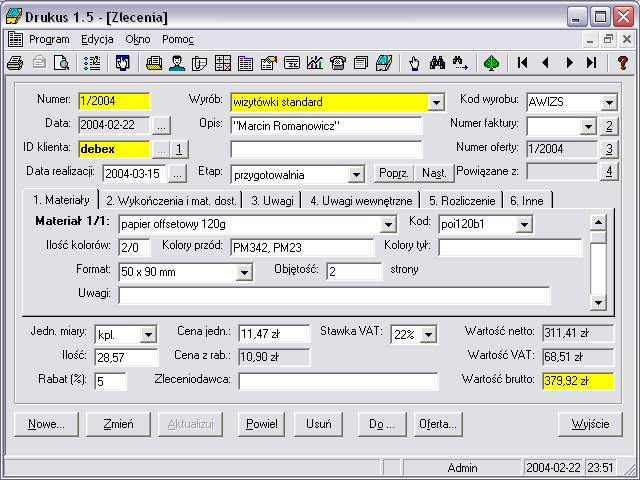This screenshot has width=640, height=480.
Task: Open the telephone icon in toolbar
Action: (338, 63)
